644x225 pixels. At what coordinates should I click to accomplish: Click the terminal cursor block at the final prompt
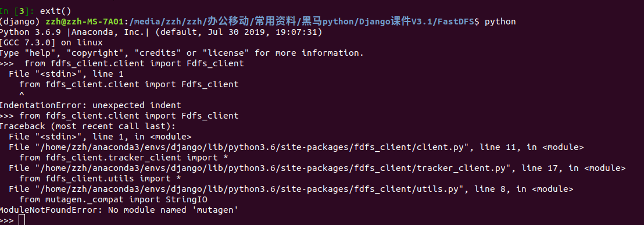coord(22,220)
